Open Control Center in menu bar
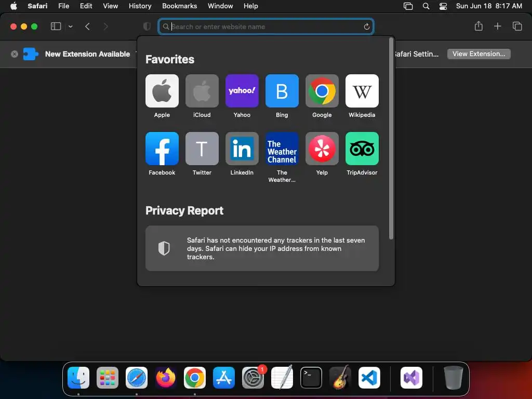The width and height of the screenshot is (532, 399). click(x=443, y=6)
